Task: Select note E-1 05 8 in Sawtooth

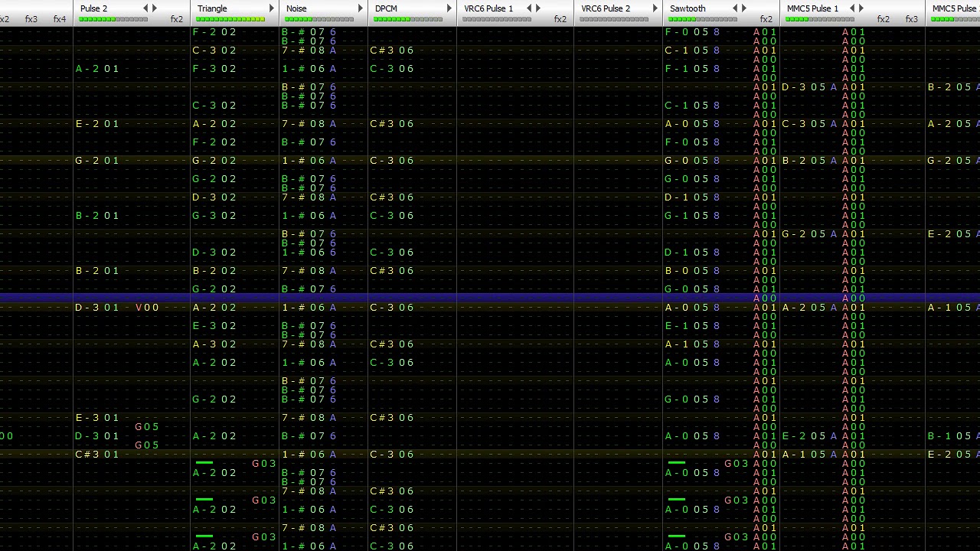Action: (x=692, y=326)
